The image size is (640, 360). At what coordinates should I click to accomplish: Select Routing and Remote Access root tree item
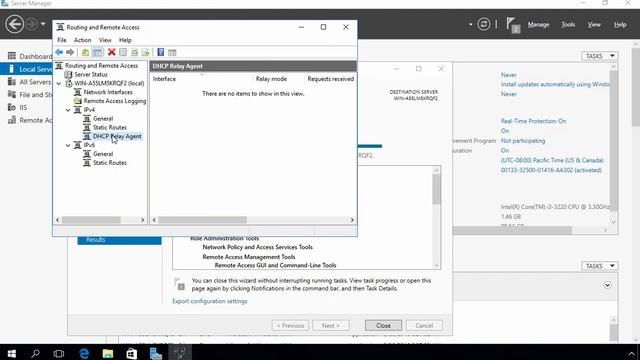click(101, 66)
